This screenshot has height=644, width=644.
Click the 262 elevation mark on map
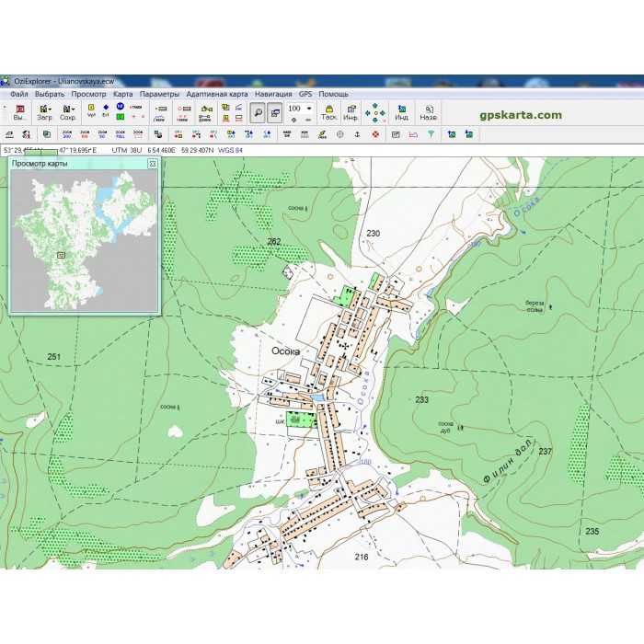pyautogui.click(x=274, y=241)
